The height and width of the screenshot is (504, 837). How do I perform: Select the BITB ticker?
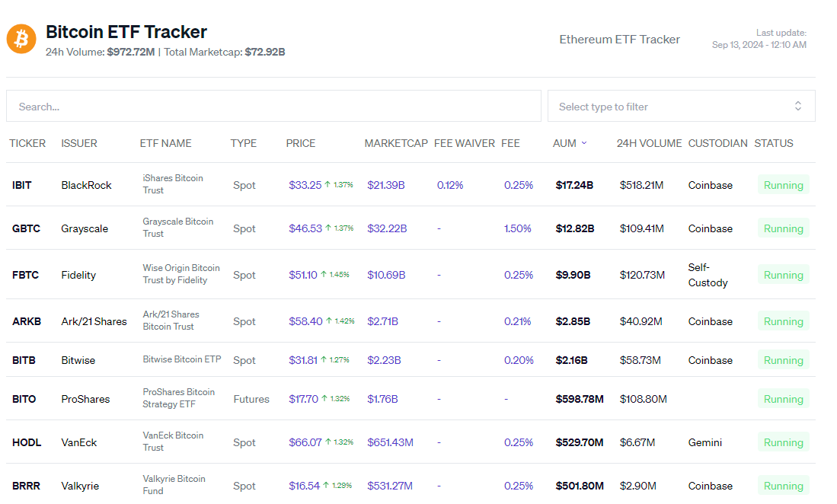(x=24, y=360)
